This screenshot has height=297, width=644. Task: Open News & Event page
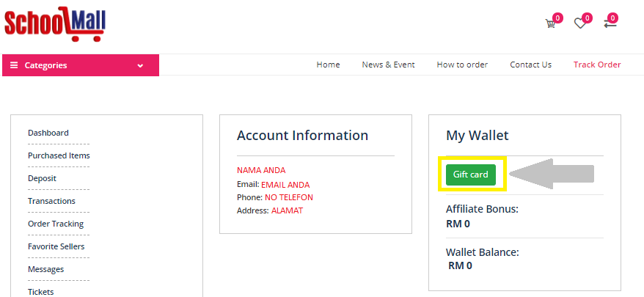click(x=388, y=65)
